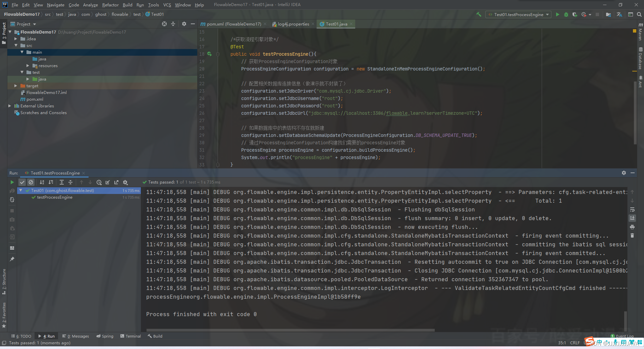This screenshot has width=644, height=349.
Task: Open Run panel settings gear at right
Action: 624,173
